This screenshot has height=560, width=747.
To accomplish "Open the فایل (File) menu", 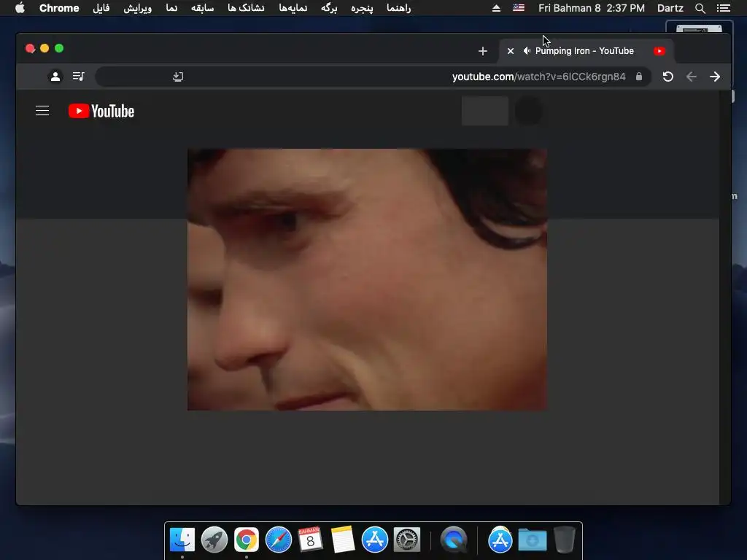I will [x=101, y=8].
